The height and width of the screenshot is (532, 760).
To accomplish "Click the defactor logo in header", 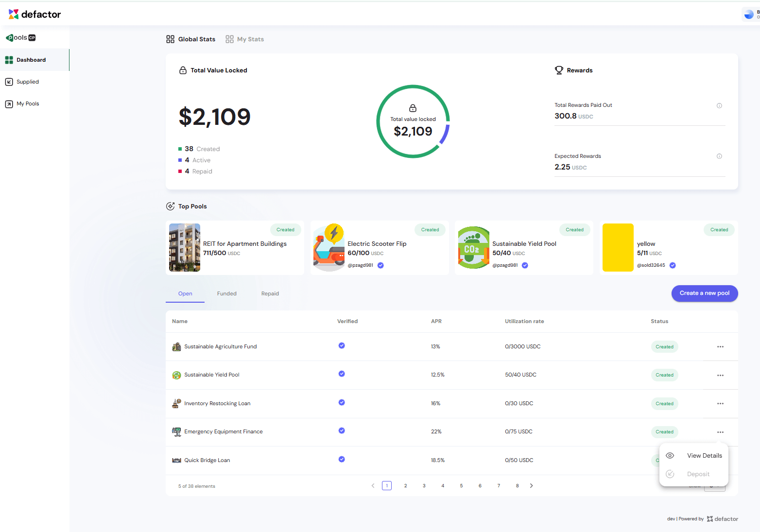I will [x=35, y=14].
